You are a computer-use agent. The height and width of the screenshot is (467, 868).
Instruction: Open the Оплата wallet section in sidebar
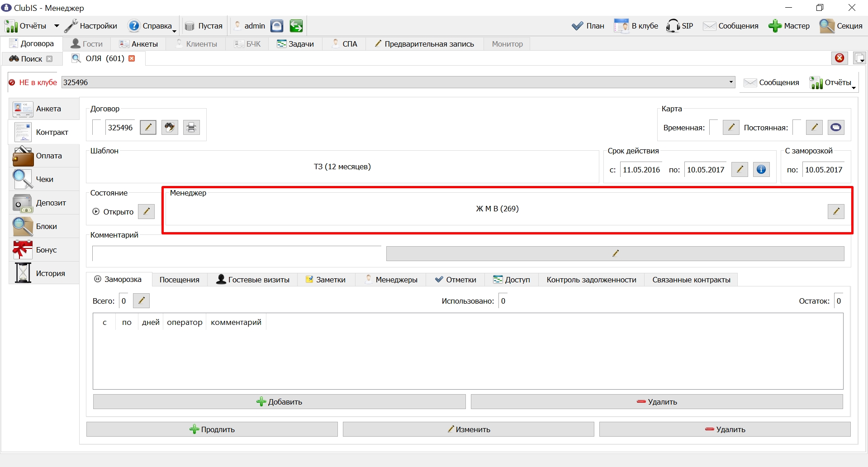44,156
